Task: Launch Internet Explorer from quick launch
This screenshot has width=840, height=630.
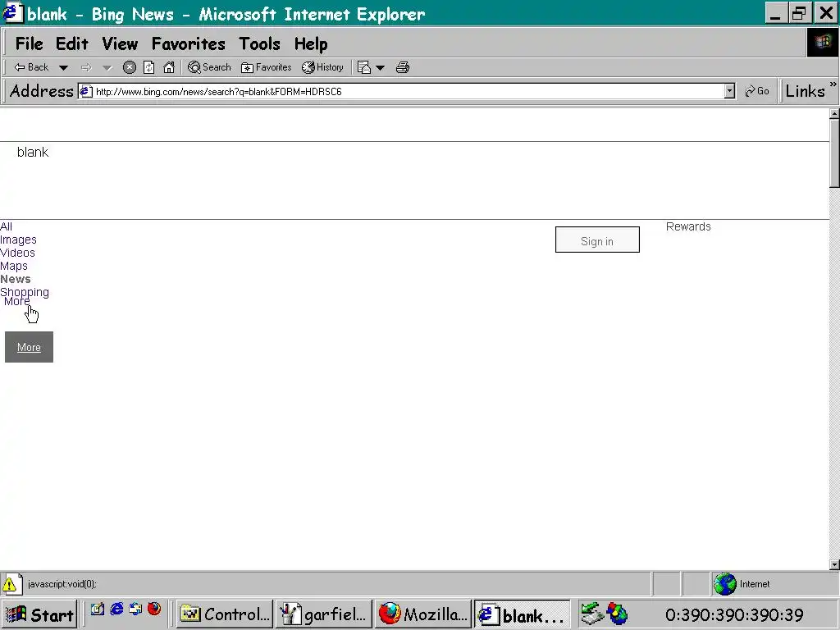Action: pos(116,609)
